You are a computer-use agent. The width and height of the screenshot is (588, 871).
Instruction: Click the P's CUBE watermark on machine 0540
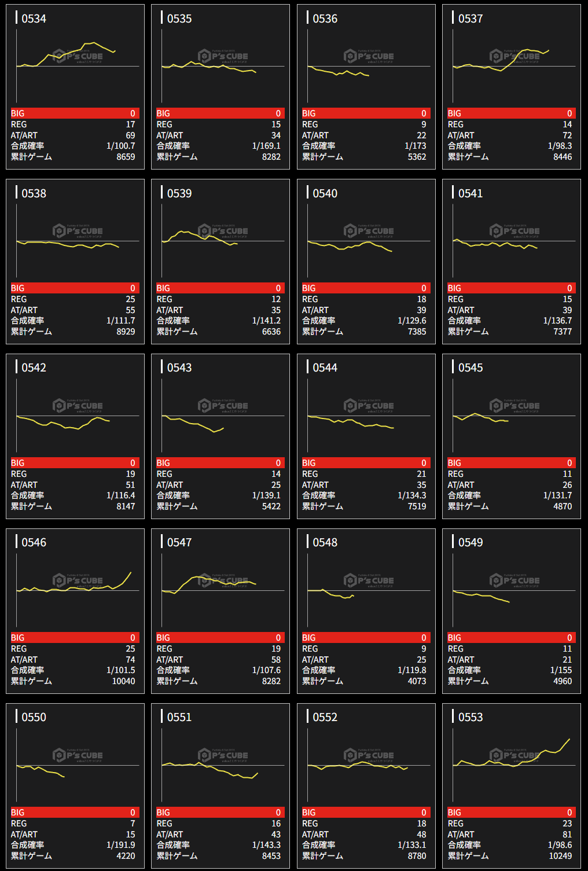(369, 231)
